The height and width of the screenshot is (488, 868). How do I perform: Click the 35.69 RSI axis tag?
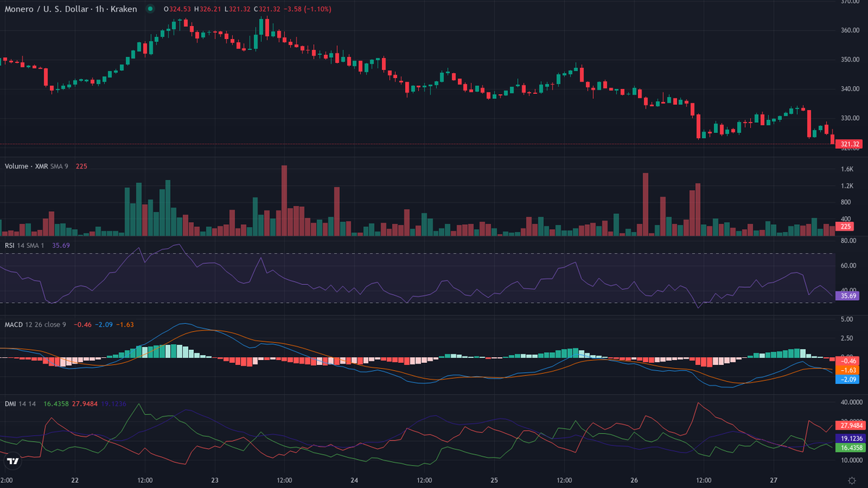846,295
